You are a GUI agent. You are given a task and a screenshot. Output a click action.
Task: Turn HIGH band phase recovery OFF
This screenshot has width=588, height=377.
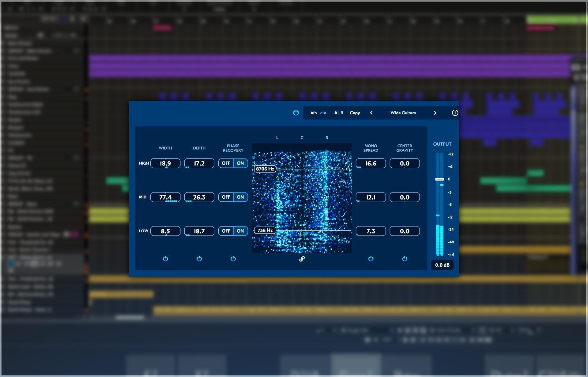point(226,163)
